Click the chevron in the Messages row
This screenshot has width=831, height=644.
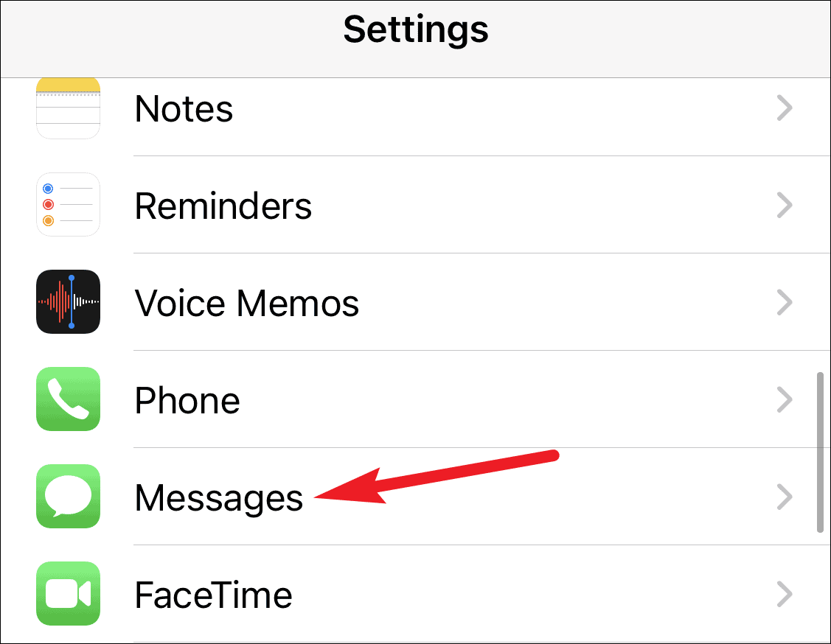pyautogui.click(x=785, y=497)
